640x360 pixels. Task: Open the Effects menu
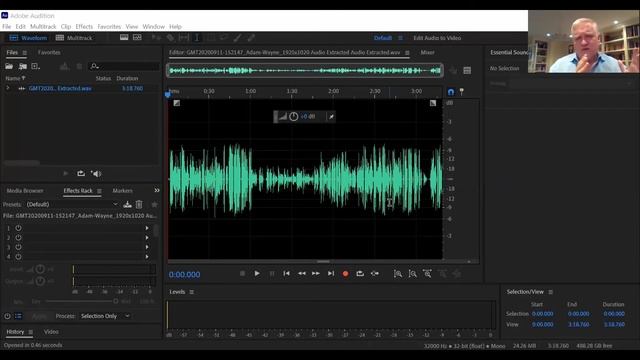(84, 27)
